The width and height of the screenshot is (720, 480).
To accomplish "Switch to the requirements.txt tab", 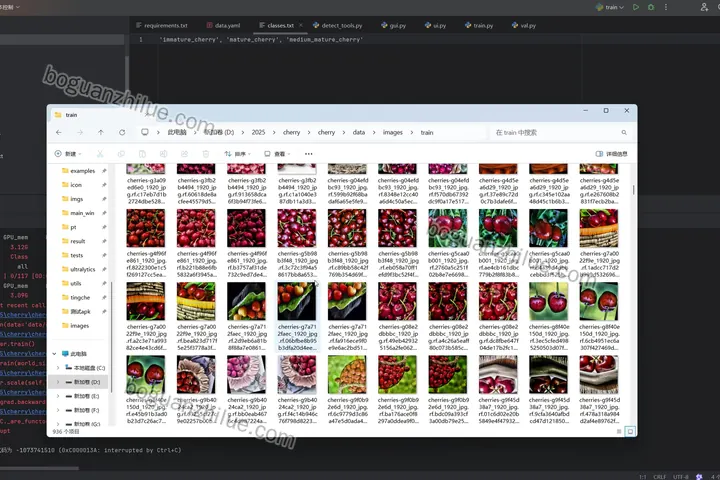I will [162, 25].
